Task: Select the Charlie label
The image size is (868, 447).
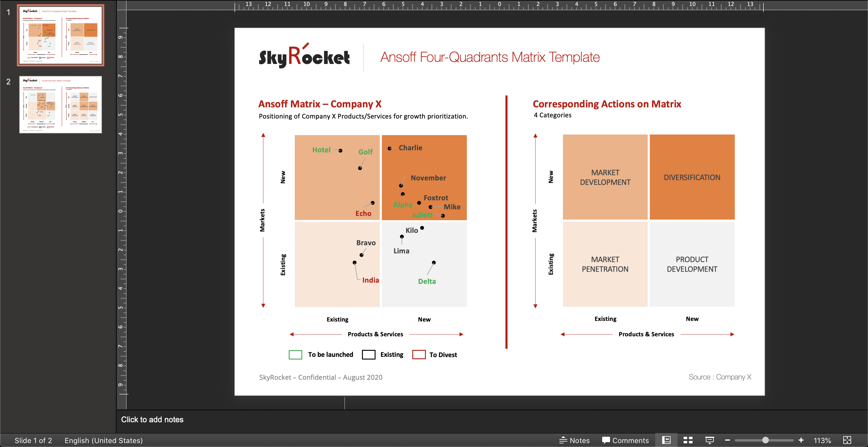Action: pyautogui.click(x=410, y=148)
